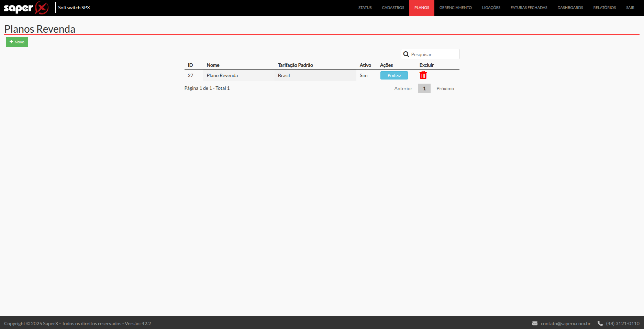Click the envelope email icon in footer
Viewport: 644px width, 329px height.
click(535, 323)
